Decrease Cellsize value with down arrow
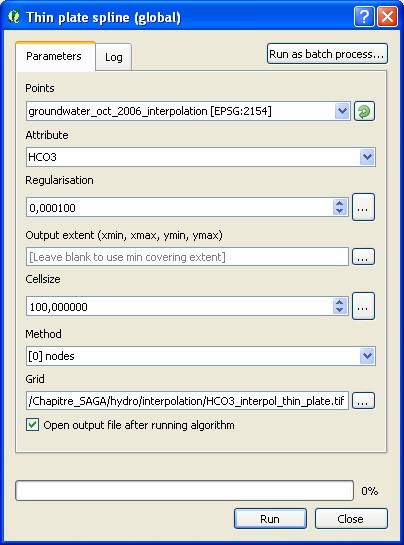The image size is (404, 545). pyautogui.click(x=340, y=310)
